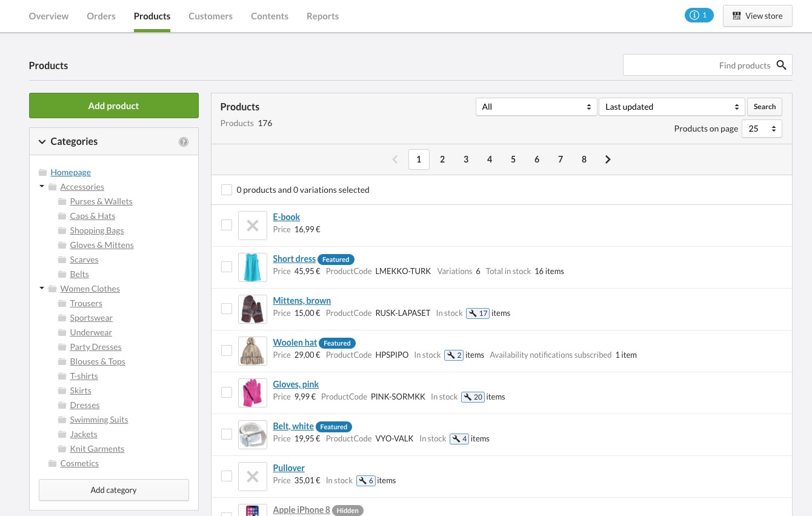812x516 pixels.
Task: Go to page 2 of products
Action: (x=442, y=159)
